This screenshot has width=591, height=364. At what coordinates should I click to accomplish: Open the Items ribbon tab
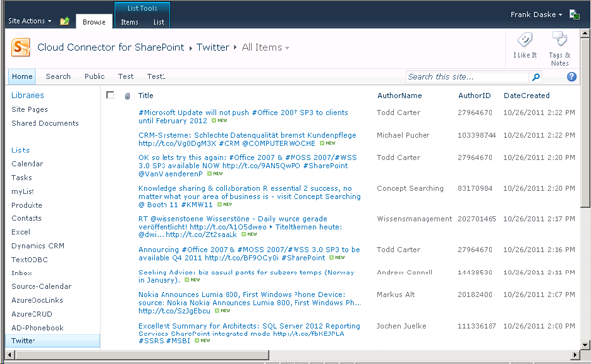point(129,22)
